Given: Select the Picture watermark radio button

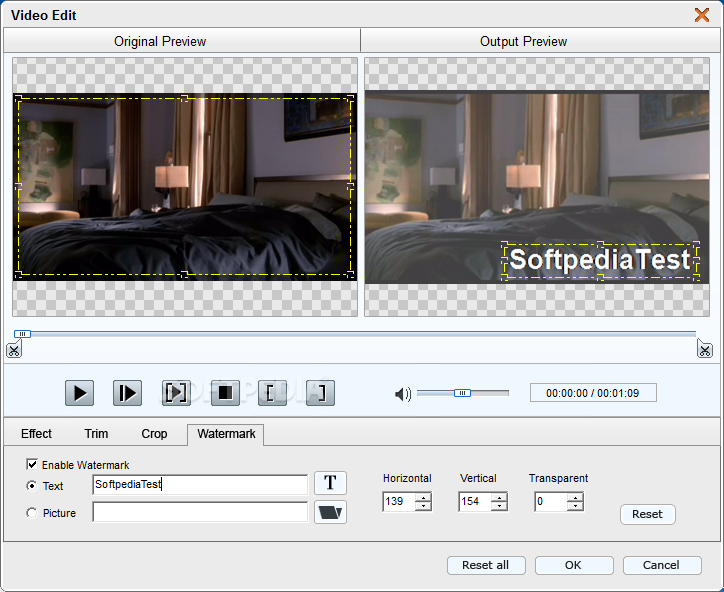Looking at the screenshot, I should tap(31, 513).
